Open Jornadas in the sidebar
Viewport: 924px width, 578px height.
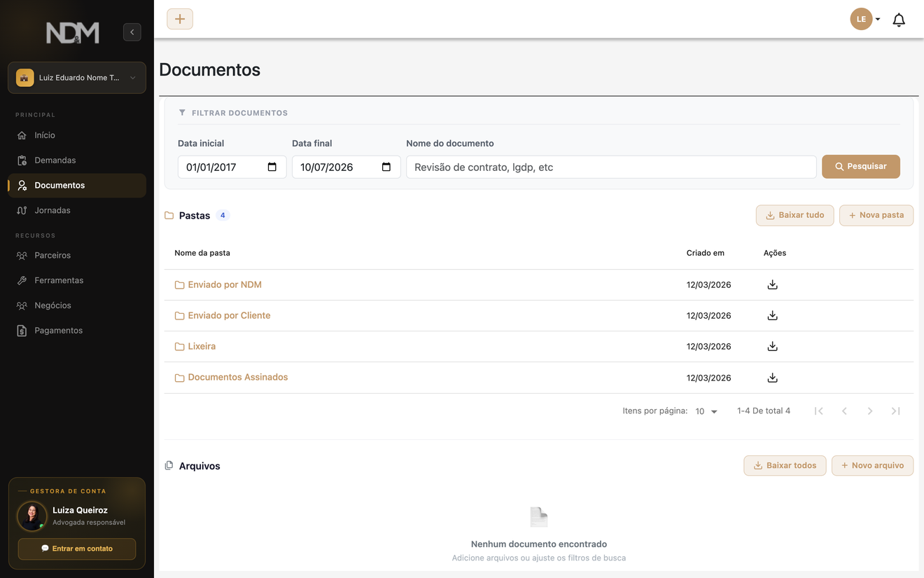pos(77,210)
